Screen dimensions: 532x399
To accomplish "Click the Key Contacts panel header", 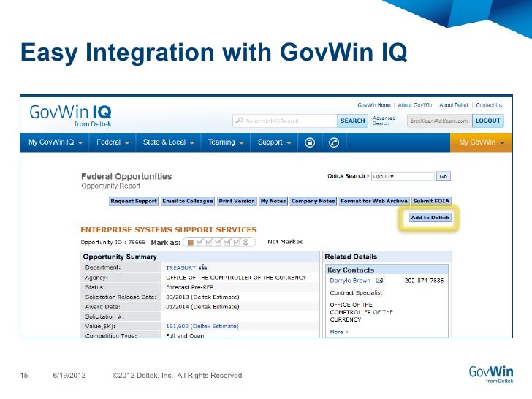I will [x=387, y=270].
